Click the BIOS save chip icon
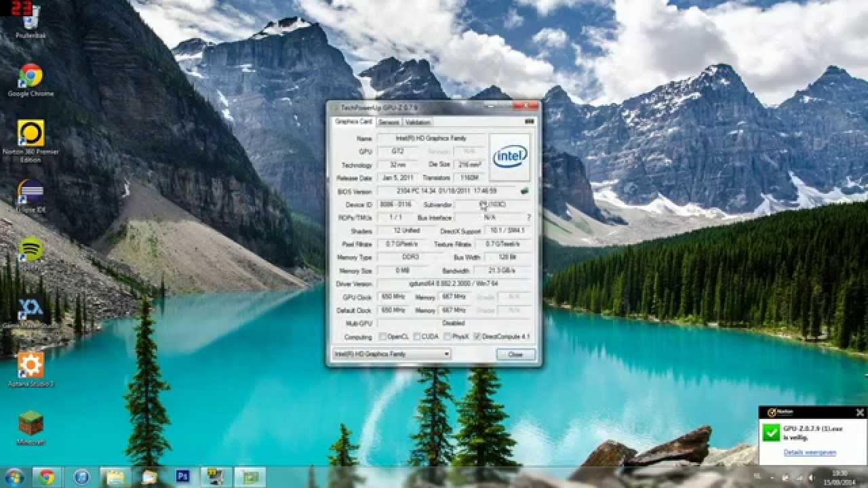The height and width of the screenshot is (488, 868). (x=524, y=191)
